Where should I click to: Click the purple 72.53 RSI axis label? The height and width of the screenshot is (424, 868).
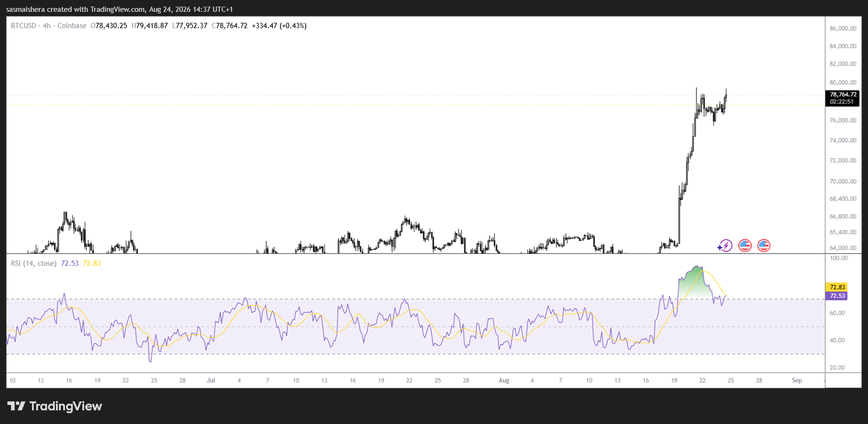tap(837, 295)
